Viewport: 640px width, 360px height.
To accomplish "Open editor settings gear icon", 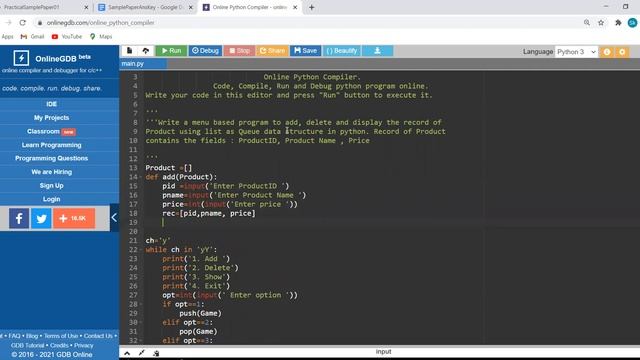I will [x=622, y=52].
